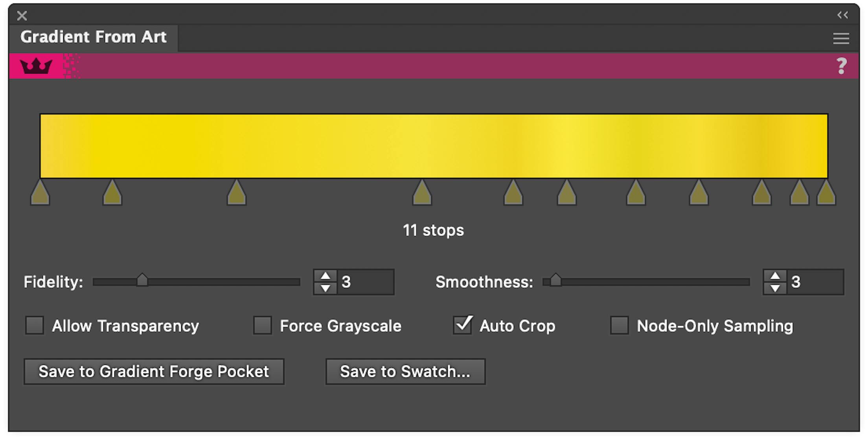The height and width of the screenshot is (443, 868).
Task: Click Save to Gradient Forge Pocket
Action: [x=154, y=372]
